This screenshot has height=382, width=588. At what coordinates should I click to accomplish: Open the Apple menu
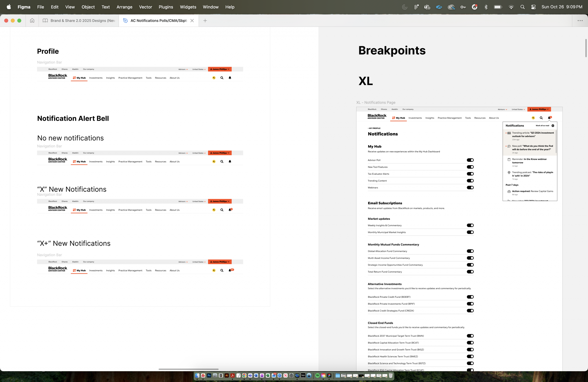click(9, 7)
